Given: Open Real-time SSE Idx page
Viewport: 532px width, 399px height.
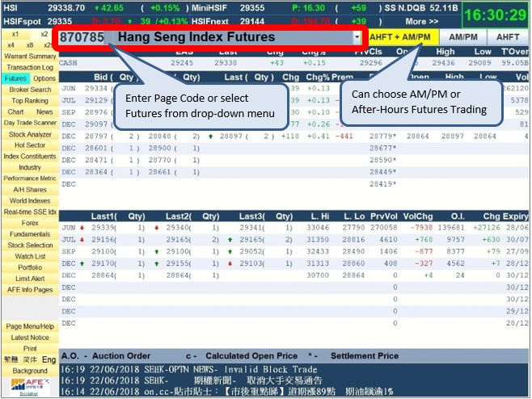Looking at the screenshot, I should coord(30,212).
